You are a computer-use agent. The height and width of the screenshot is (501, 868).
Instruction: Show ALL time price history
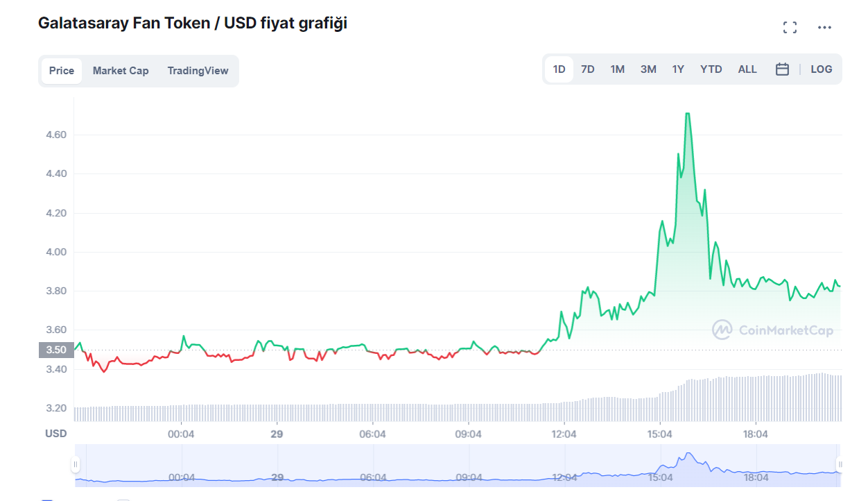[x=747, y=69]
